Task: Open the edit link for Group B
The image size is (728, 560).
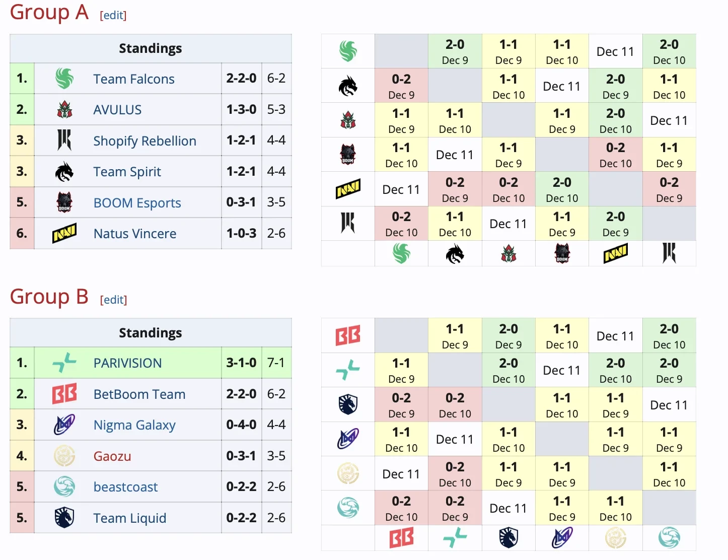Action: (x=113, y=300)
